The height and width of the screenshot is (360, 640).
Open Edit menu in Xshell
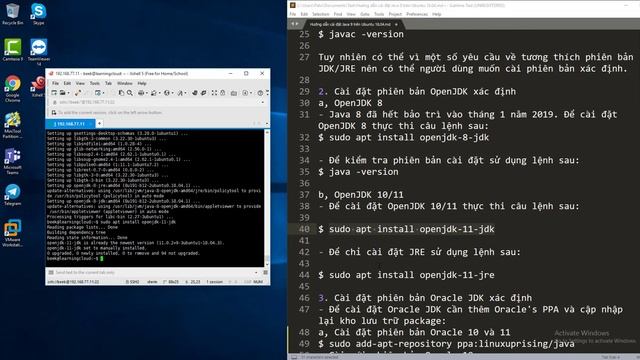[x=67, y=83]
